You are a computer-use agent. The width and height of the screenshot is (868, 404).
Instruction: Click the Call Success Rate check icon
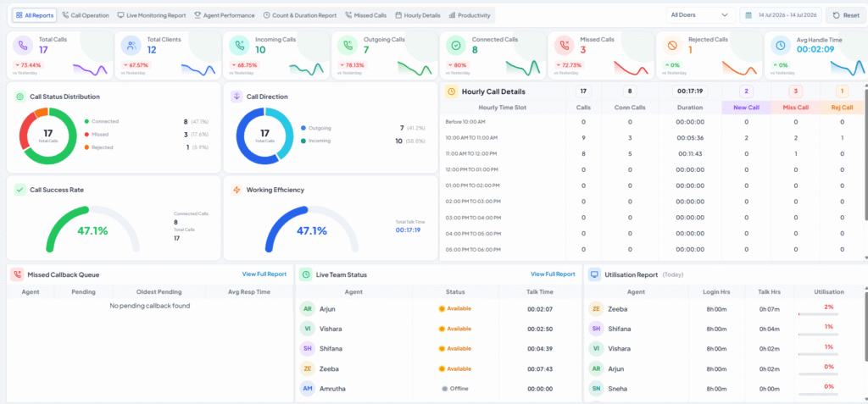(20, 190)
